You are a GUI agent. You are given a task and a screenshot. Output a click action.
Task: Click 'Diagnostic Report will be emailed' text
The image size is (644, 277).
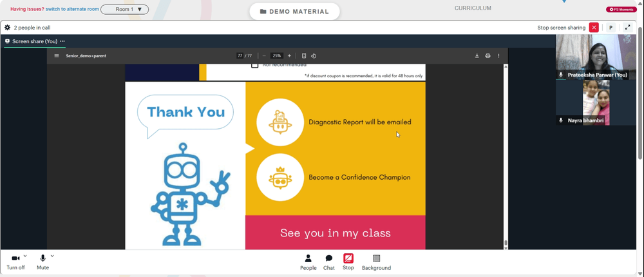pyautogui.click(x=360, y=122)
